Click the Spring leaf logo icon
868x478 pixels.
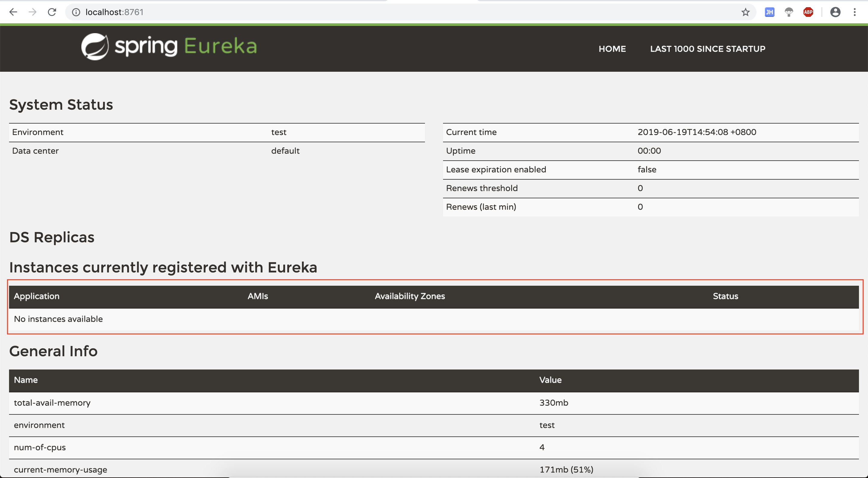(95, 46)
